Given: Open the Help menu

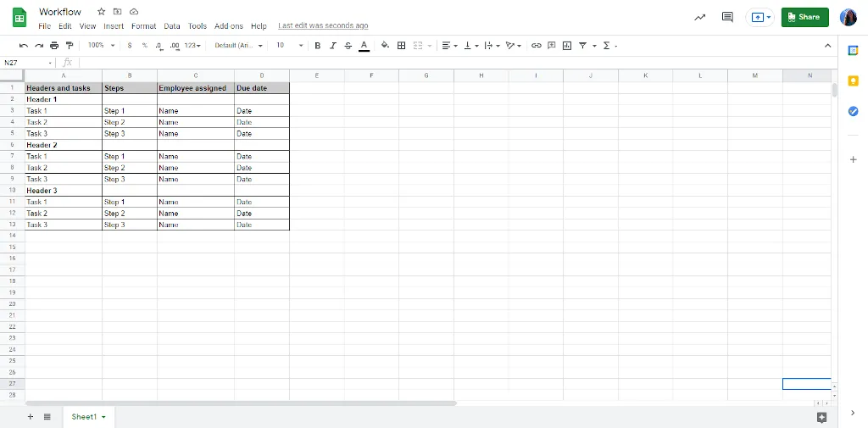Looking at the screenshot, I should click(x=259, y=26).
